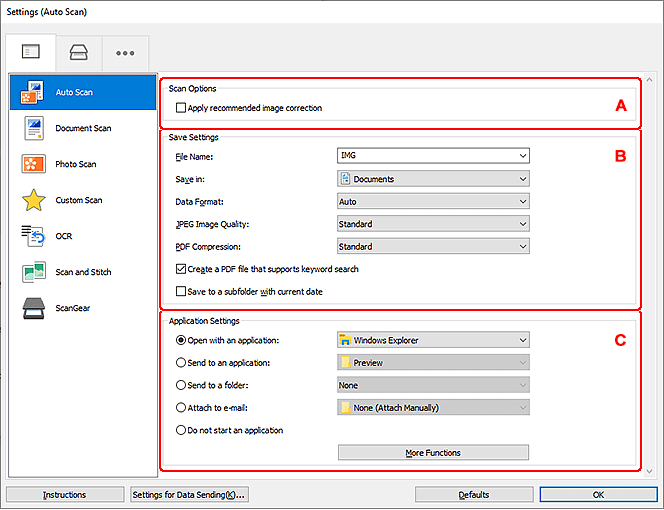The width and height of the screenshot is (664, 510).
Task: Open the JPEG Image Quality dropdown
Action: point(433,224)
